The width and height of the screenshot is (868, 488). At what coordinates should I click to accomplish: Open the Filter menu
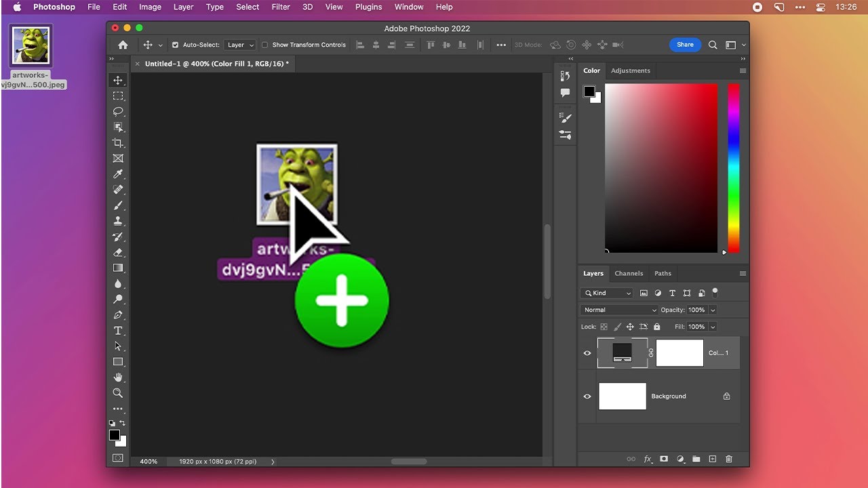281,7
